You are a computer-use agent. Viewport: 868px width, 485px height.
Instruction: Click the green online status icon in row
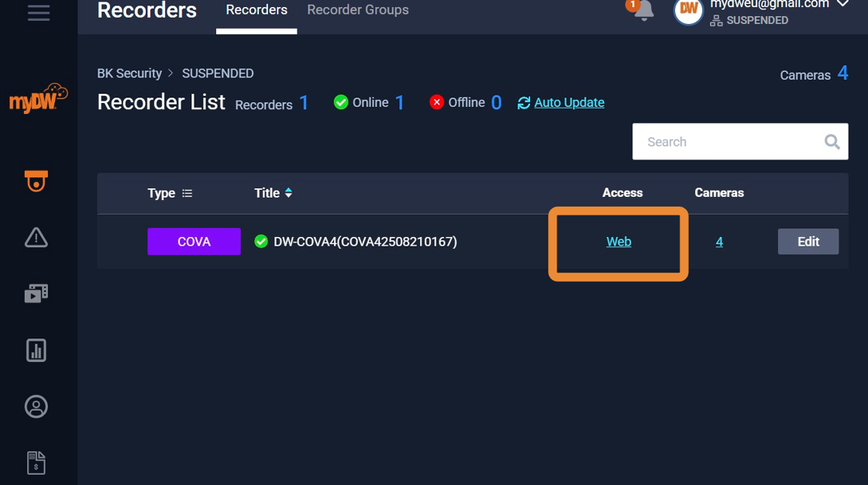pos(260,242)
